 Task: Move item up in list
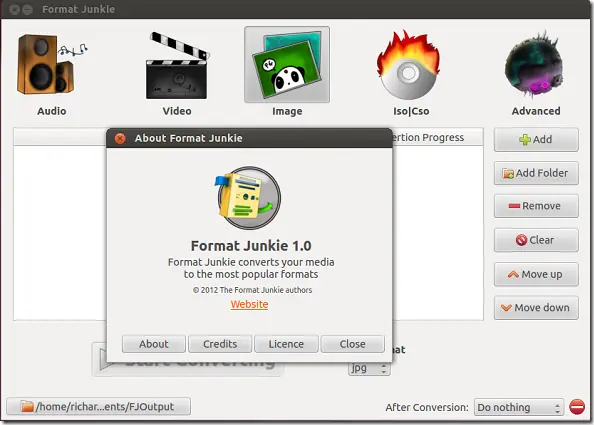pyautogui.click(x=536, y=274)
